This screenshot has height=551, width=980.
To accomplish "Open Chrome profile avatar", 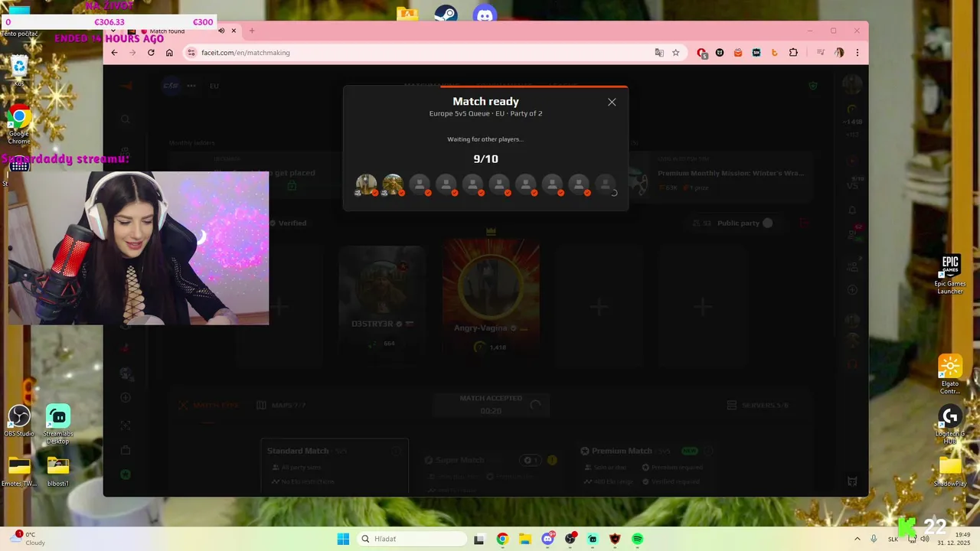I will 839,53.
